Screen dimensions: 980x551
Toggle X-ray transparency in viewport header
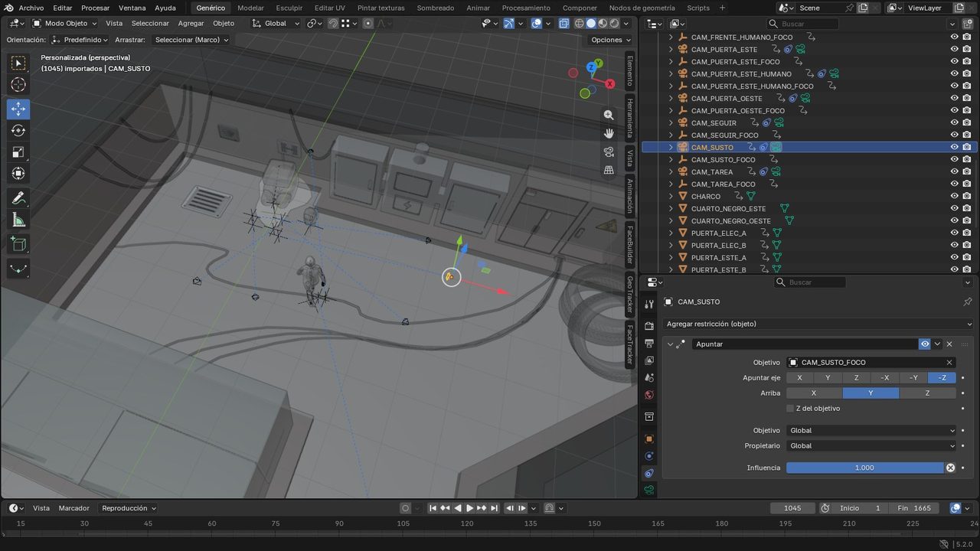[x=563, y=23]
